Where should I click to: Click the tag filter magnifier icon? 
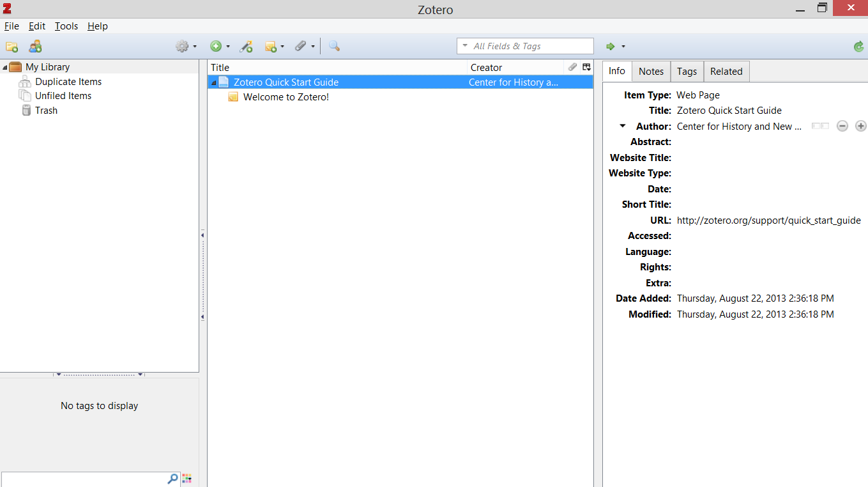172,479
